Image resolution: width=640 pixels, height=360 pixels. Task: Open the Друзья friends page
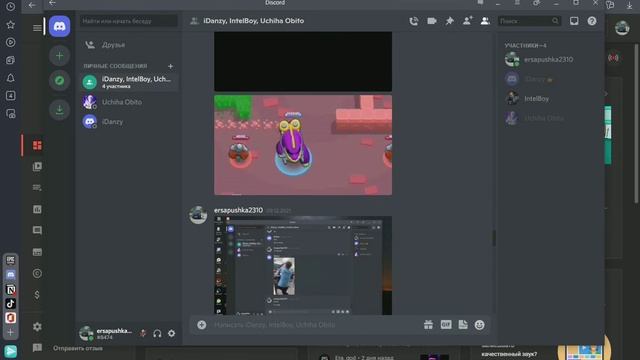click(x=129, y=45)
